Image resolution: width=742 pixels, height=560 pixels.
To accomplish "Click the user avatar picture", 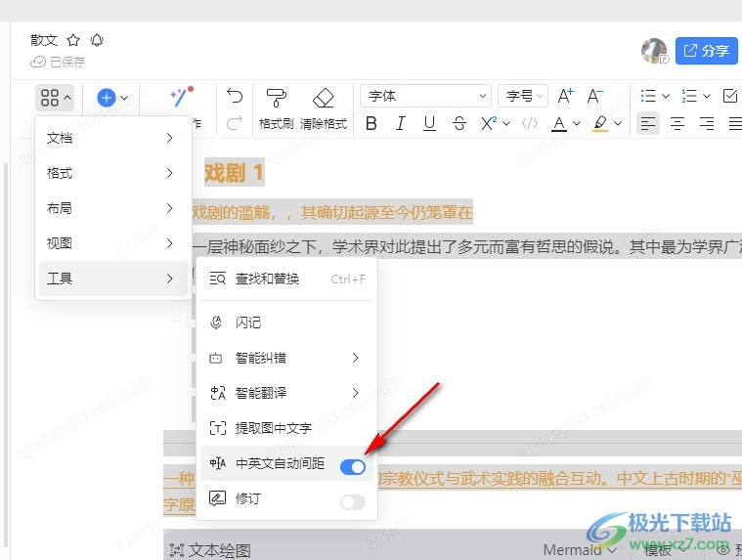I will (x=654, y=51).
